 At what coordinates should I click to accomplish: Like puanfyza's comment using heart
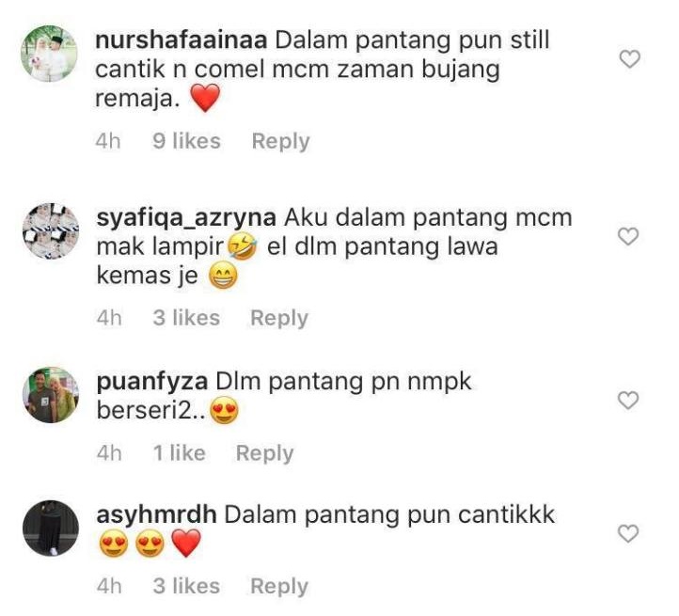[x=628, y=401]
